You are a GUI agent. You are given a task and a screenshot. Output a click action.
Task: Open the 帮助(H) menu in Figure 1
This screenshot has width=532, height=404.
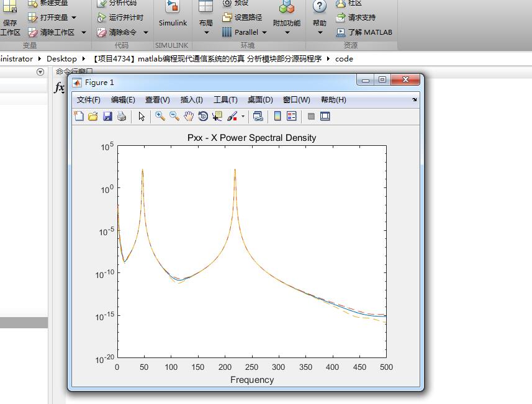(333, 100)
